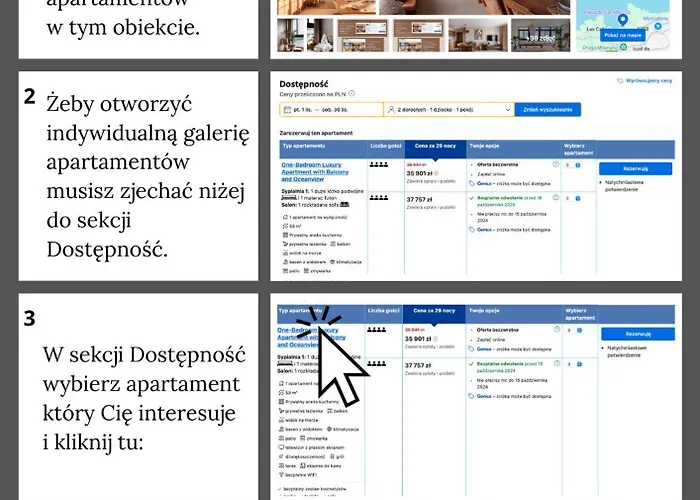700x500 pixels.
Task: Click the help icon next to 'Bezpłatne odwołanie' in step 3
Action: (556, 366)
